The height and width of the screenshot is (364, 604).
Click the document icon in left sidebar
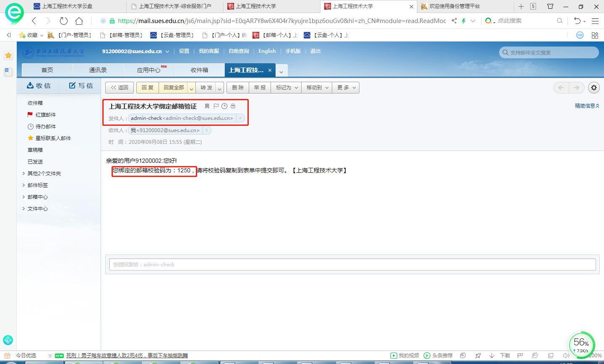[x=8, y=72]
